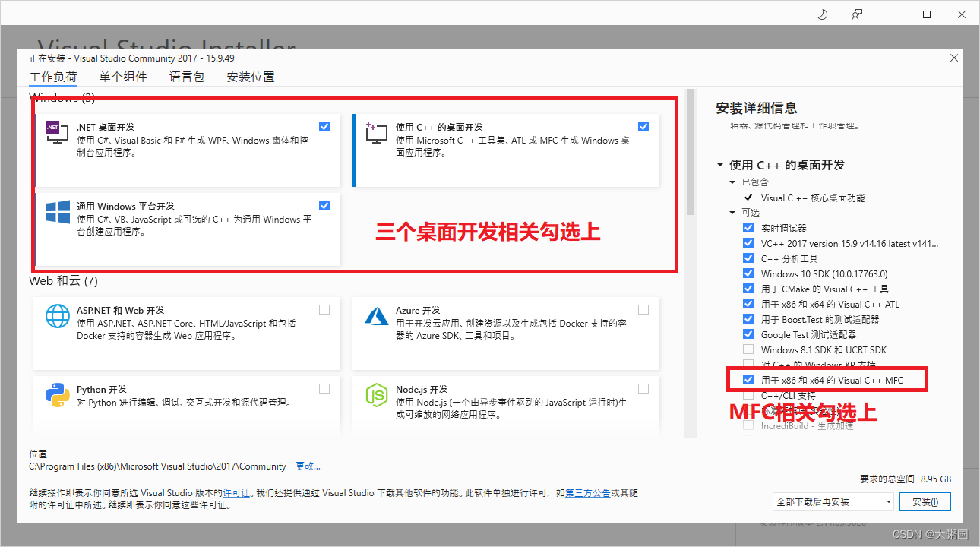Click the Web 和云 (7) section heading
Screen dimensions: 980x547
64,281
